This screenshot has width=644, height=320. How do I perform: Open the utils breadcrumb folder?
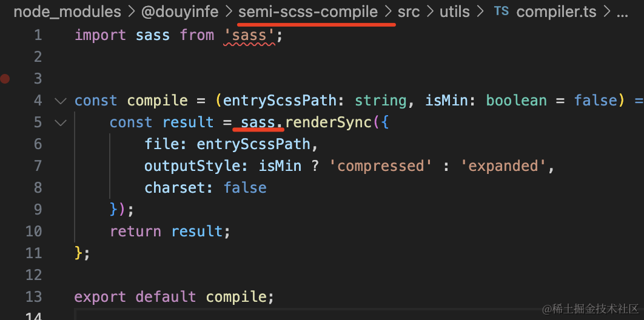[455, 12]
